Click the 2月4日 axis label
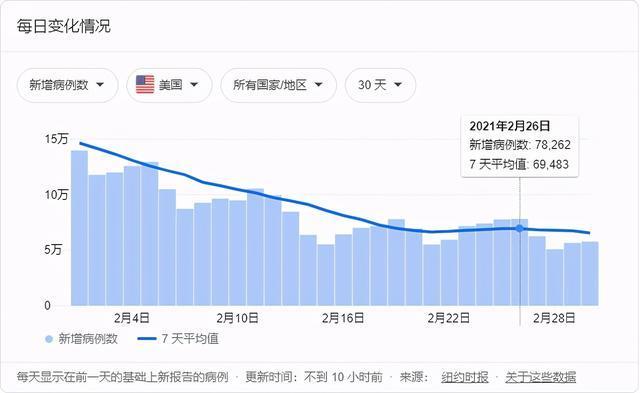 131,318
